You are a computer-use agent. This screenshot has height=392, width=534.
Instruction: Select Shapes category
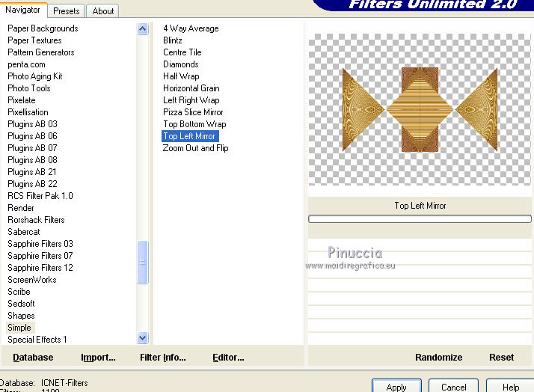point(21,316)
